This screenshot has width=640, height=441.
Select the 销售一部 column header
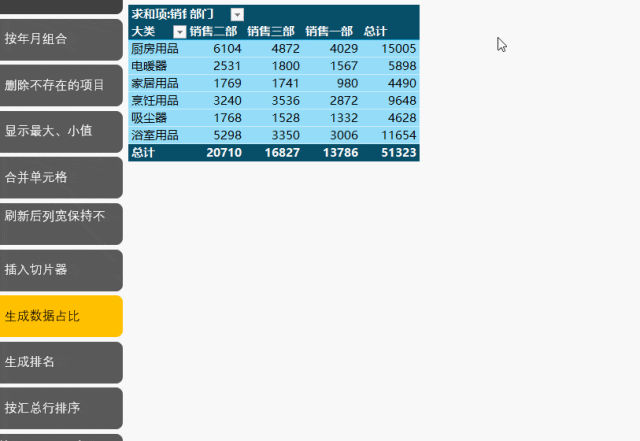[x=329, y=31]
